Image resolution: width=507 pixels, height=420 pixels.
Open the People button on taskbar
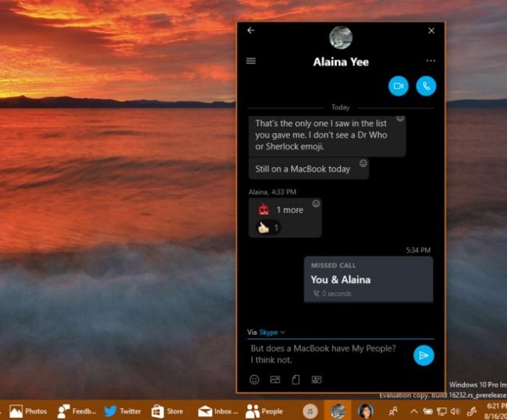coord(264,411)
